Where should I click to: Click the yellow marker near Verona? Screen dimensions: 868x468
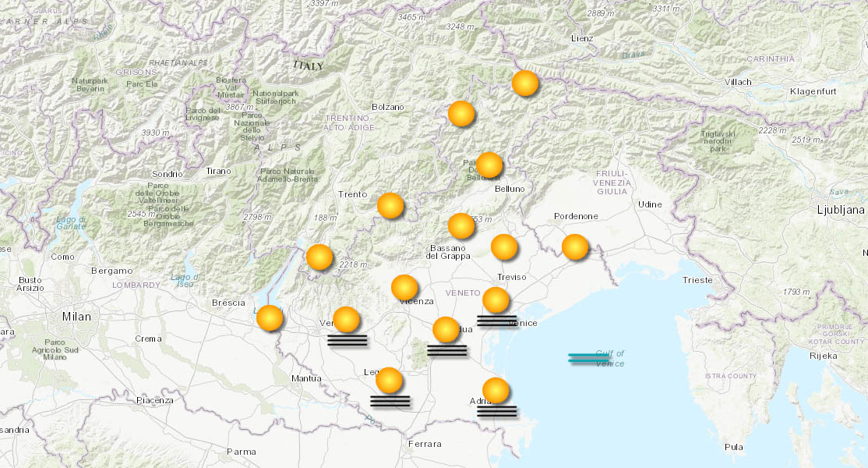tap(347, 317)
